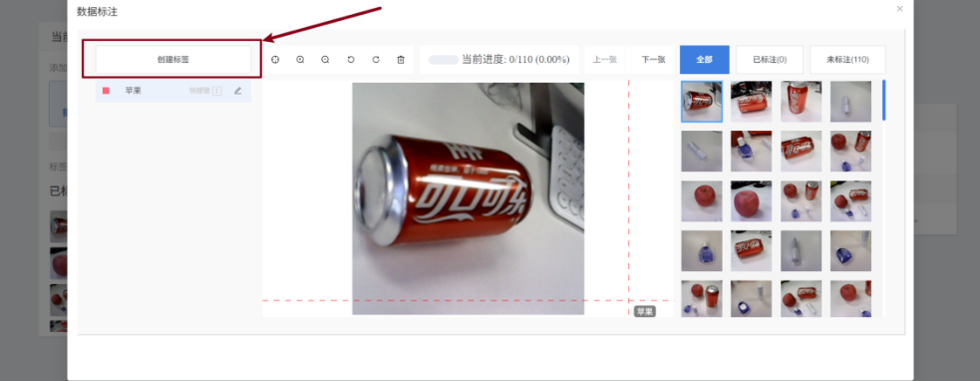
Task: Switch to the 已标注(0) tab
Action: pyautogui.click(x=770, y=60)
